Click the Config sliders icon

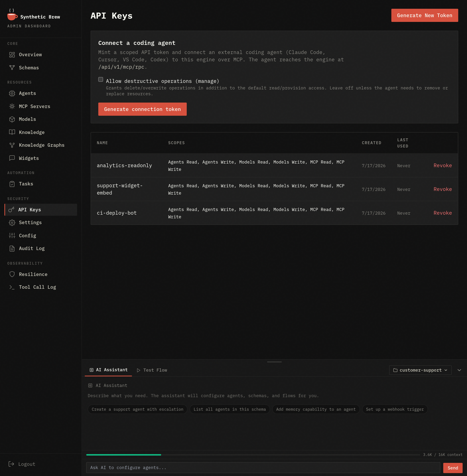click(12, 236)
